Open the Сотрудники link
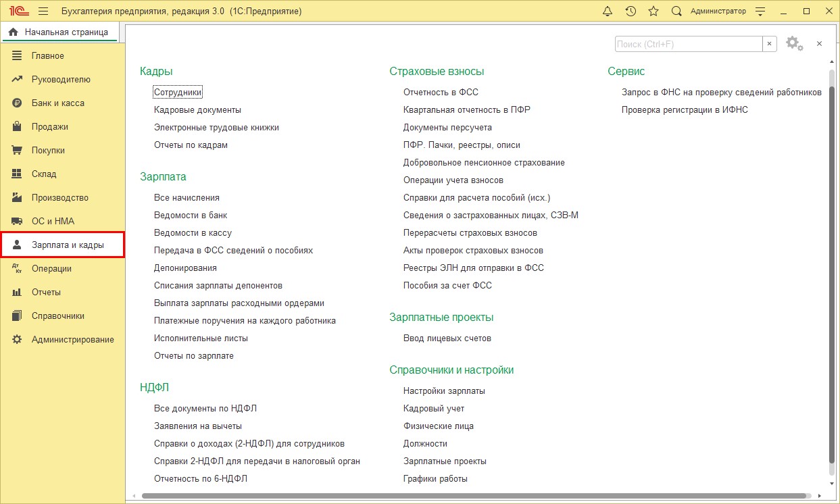Image resolution: width=840 pixels, height=504 pixels. tap(178, 92)
